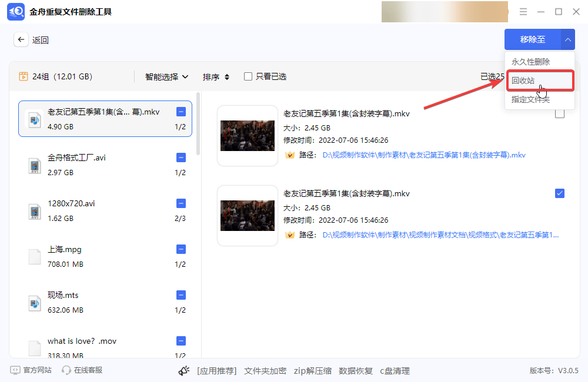Toggle group selection for 老友记第五季第1集 group

point(181,112)
